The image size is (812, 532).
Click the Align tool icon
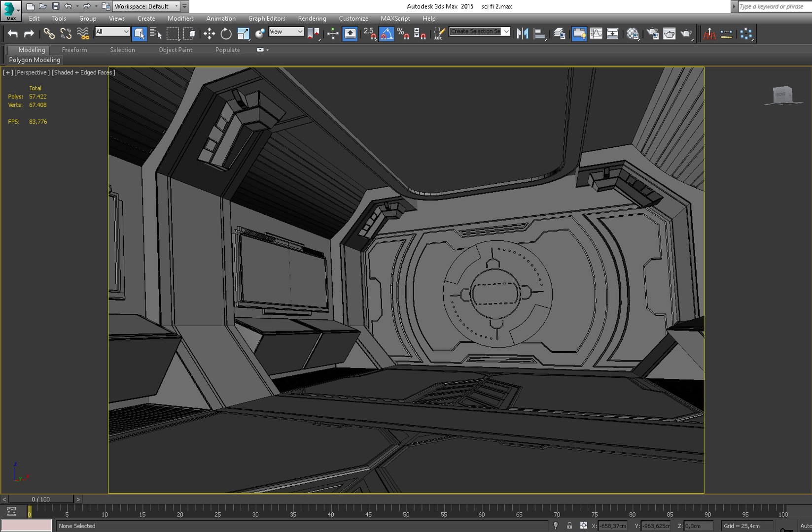point(540,33)
